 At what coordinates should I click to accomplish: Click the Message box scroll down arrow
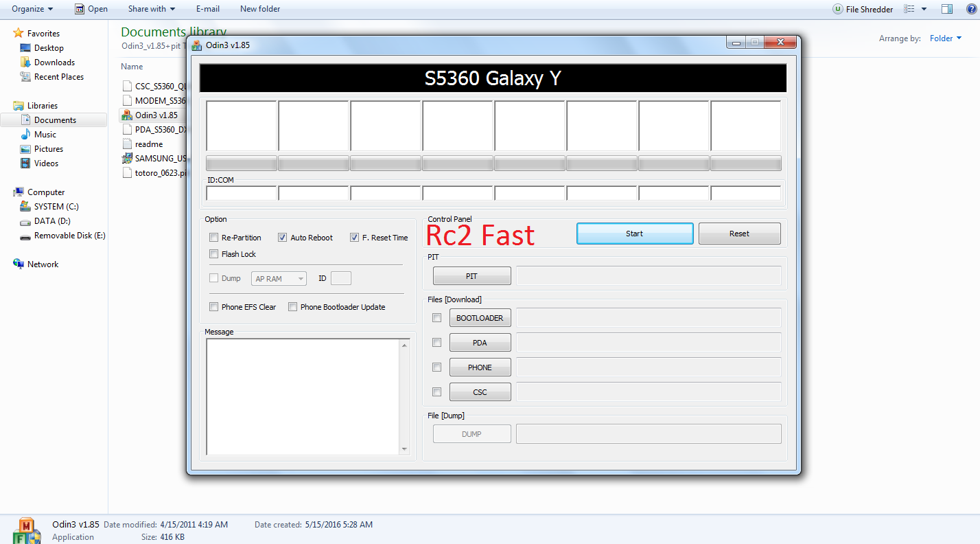[x=405, y=449]
